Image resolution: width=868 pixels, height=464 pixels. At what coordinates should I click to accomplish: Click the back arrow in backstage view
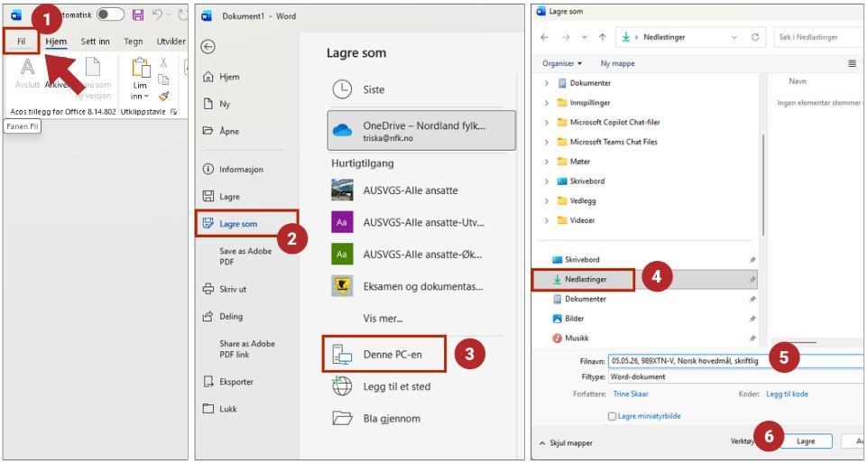pos(208,47)
